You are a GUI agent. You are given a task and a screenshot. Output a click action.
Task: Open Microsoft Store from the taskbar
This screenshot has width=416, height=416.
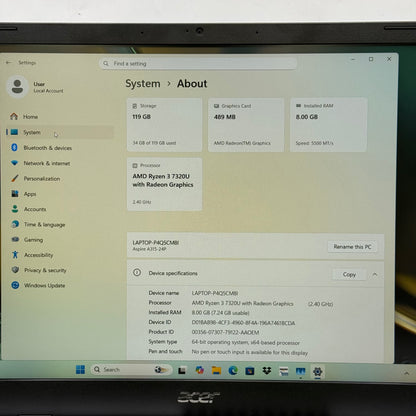pos(250,371)
